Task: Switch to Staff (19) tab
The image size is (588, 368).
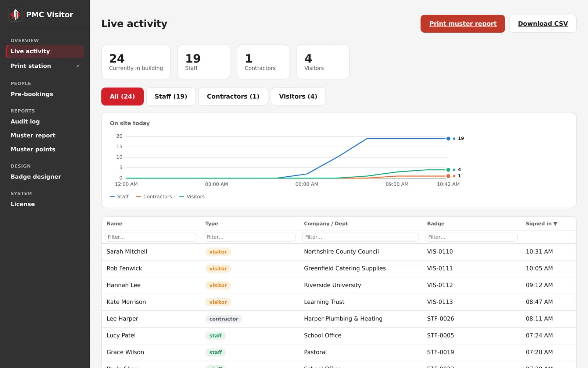Action: pos(171,96)
